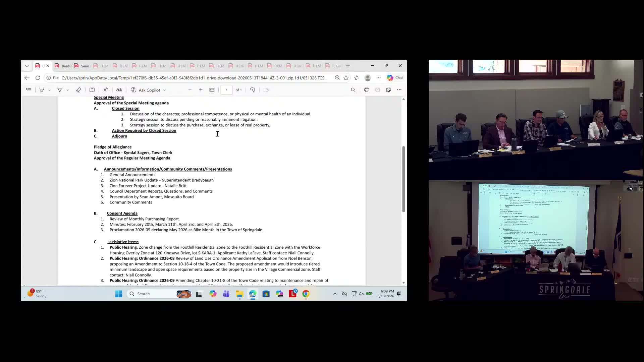Close the first active PDF tab
This screenshot has width=644, height=362.
48,66
